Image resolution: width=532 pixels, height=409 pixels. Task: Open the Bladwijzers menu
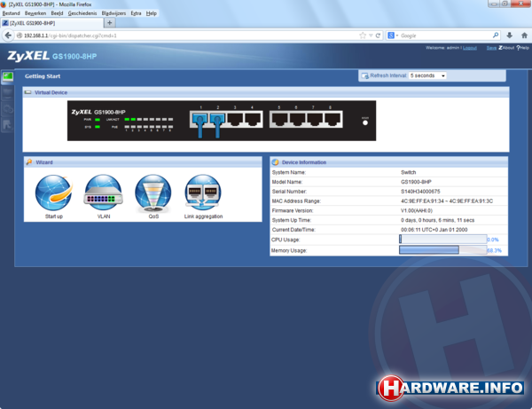(114, 13)
